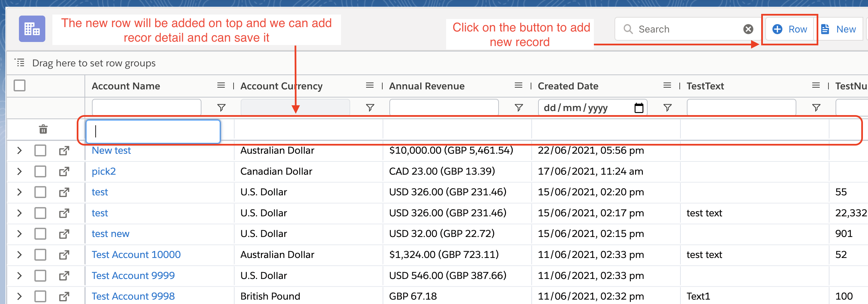The height and width of the screenshot is (304, 868).
Task: Click the Annual Revenue filter funnel icon
Action: click(x=519, y=108)
